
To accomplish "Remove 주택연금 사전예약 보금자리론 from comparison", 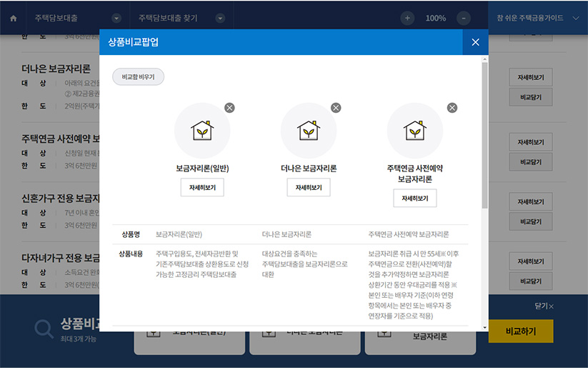I will (452, 108).
